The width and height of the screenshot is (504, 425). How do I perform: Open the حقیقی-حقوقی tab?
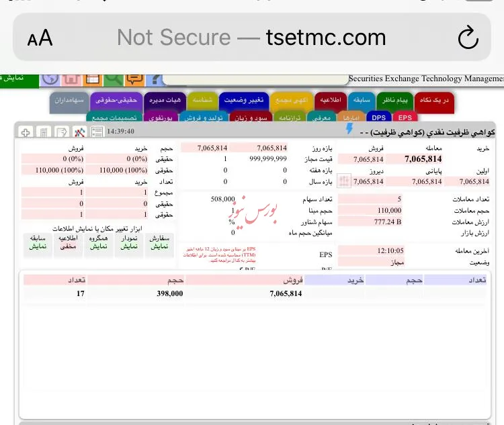pos(116,102)
